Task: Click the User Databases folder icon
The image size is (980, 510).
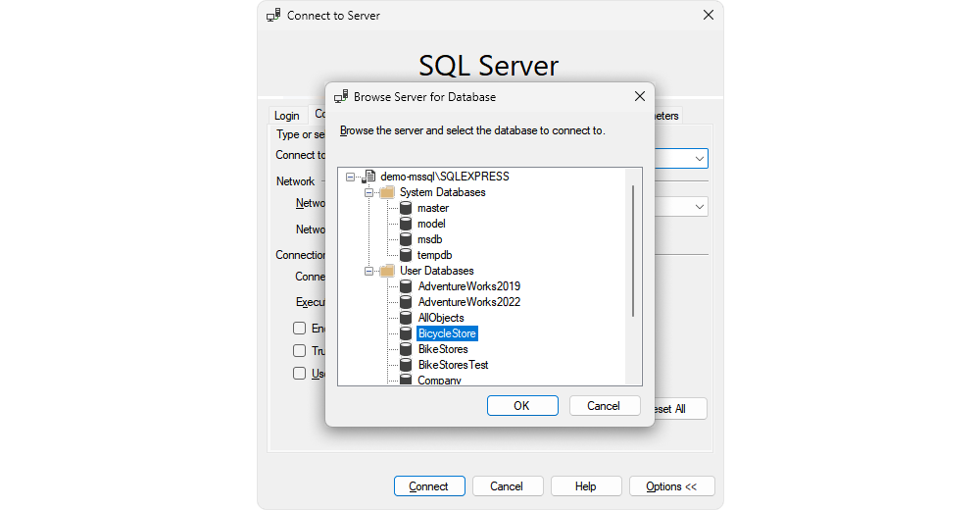Action: [x=387, y=271]
